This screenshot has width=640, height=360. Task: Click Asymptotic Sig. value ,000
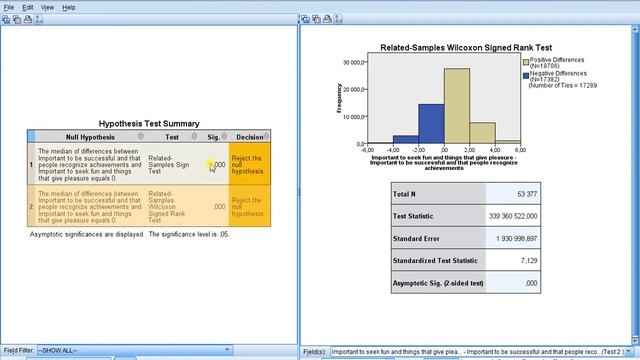531,283
